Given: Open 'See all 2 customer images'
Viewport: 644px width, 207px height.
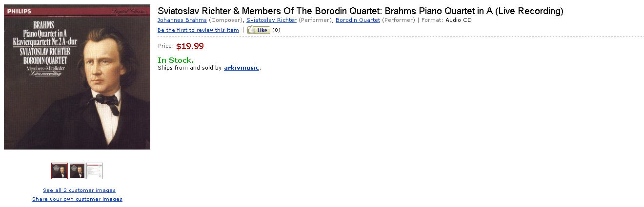Looking at the screenshot, I should [79, 190].
